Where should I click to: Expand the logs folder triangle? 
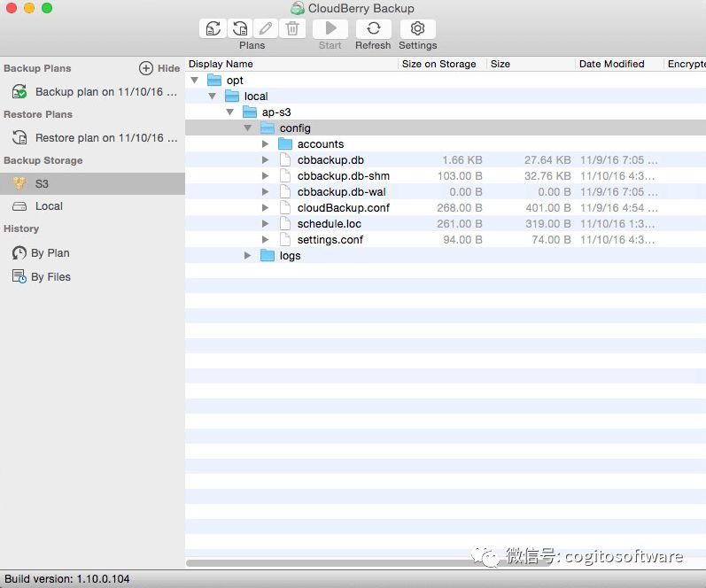(x=248, y=255)
